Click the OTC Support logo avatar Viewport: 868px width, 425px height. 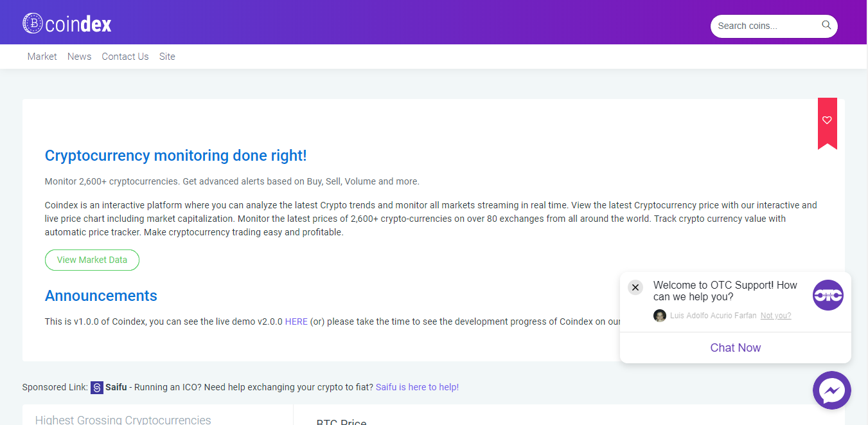[828, 295]
